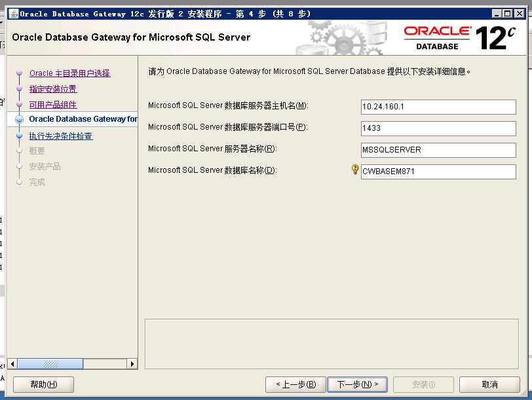This screenshot has width=532, height=400.
Task: Click the 帮助(H) help button
Action: pyautogui.click(x=43, y=384)
